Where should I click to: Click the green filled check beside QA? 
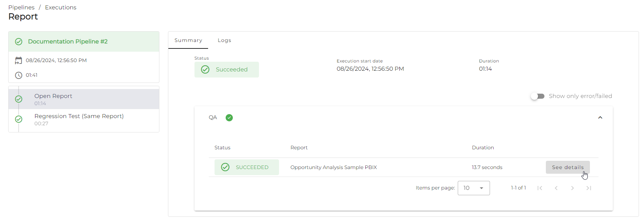[229, 118]
